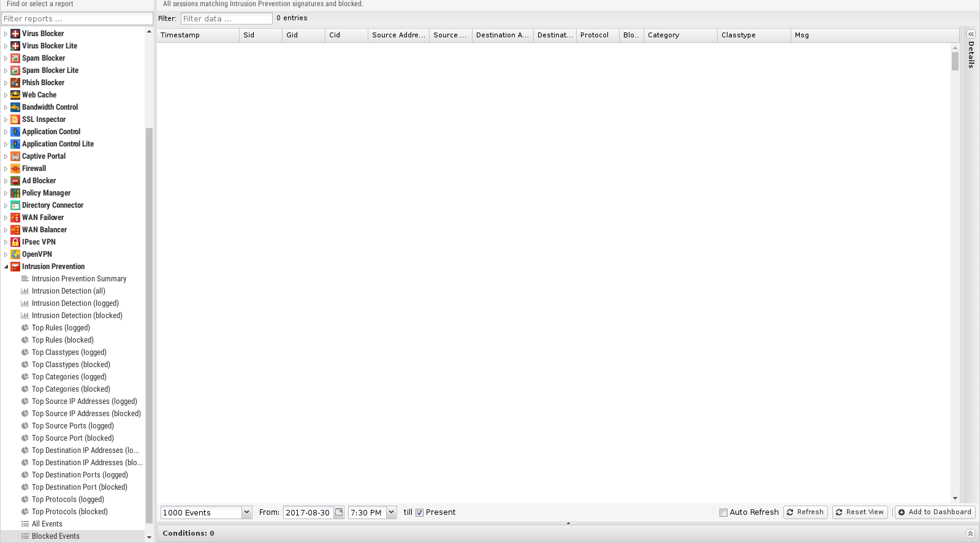This screenshot has width=980, height=543.
Task: Click the Intrusion Prevention app icon
Action: (x=15, y=267)
